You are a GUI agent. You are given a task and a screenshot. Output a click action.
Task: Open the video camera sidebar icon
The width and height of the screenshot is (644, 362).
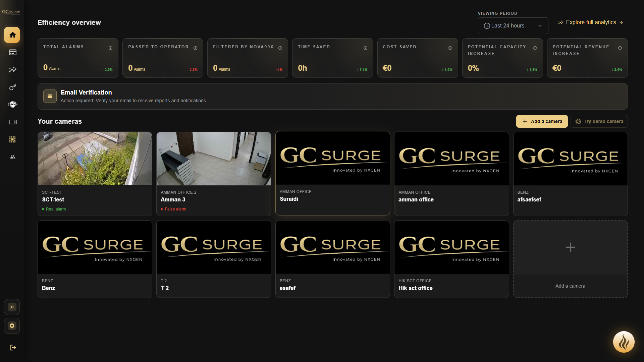pyautogui.click(x=12, y=122)
